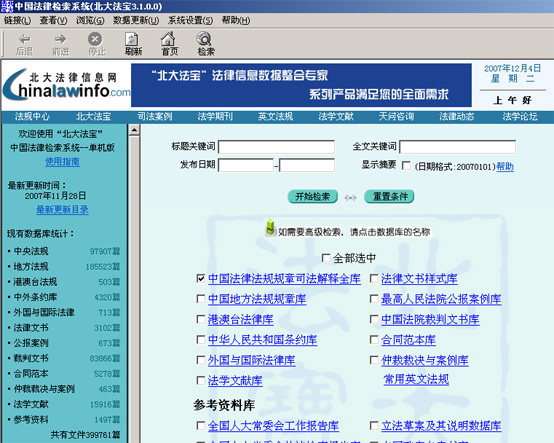The image size is (554, 443).
Task: Click the 地方法规 185523篇 statistic row
Action: (x=64, y=267)
